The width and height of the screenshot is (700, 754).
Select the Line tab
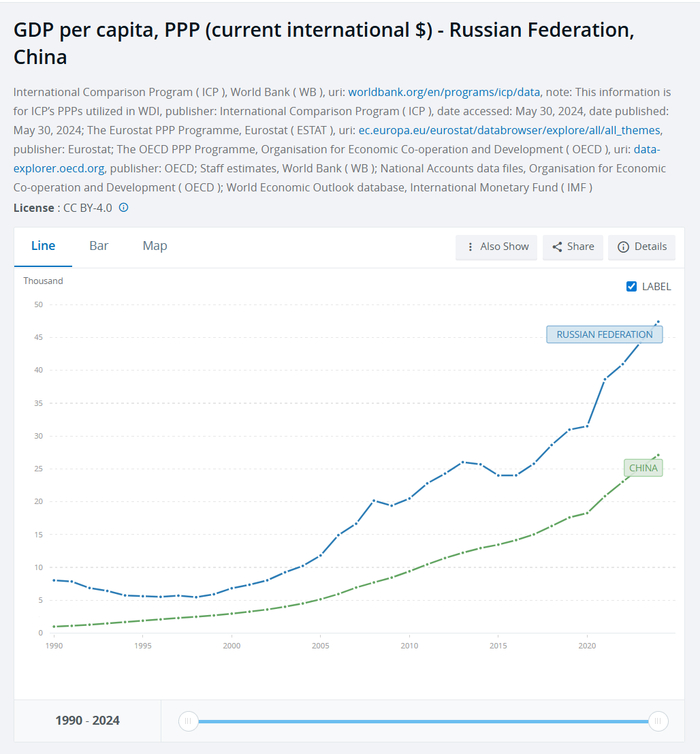pos(43,246)
